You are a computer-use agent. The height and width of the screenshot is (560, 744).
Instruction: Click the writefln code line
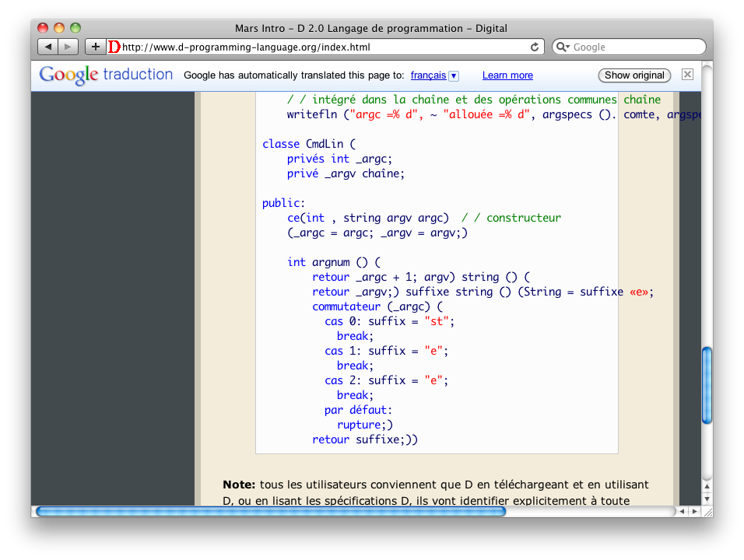(493, 114)
